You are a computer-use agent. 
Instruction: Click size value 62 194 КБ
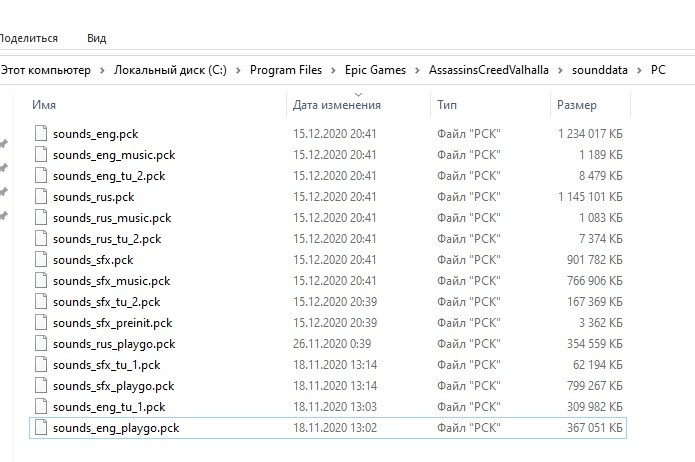(x=598, y=364)
